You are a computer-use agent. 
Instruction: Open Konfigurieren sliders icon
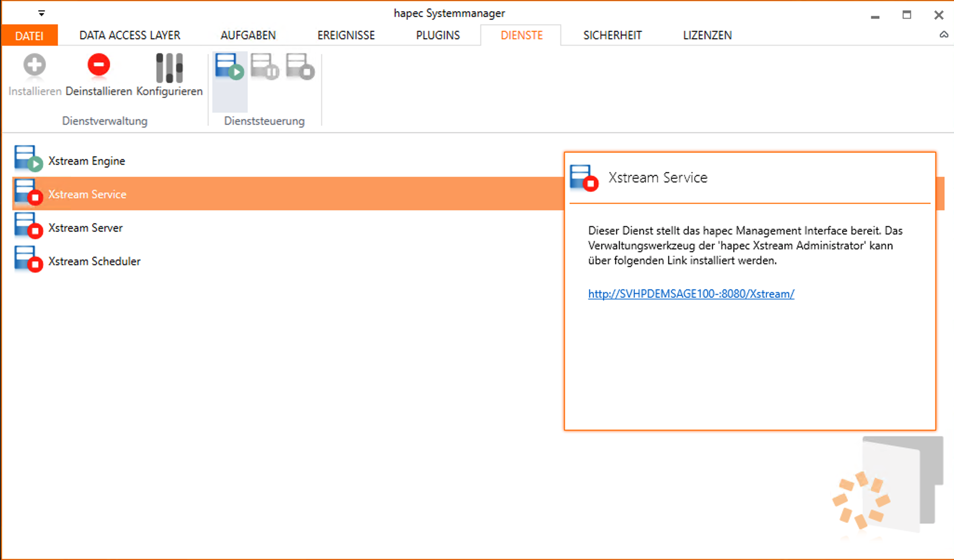(169, 68)
